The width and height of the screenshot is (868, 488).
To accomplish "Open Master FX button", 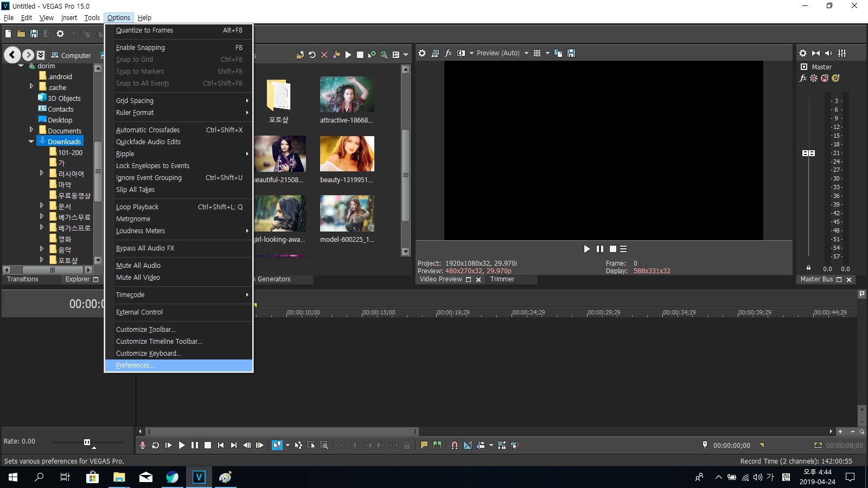I will (x=803, y=78).
